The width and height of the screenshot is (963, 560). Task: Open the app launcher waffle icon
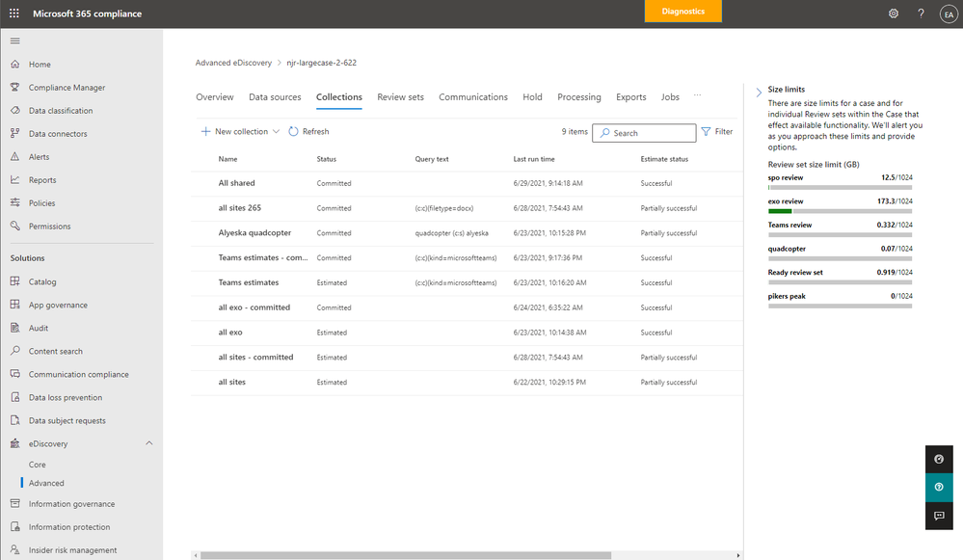[x=14, y=13]
